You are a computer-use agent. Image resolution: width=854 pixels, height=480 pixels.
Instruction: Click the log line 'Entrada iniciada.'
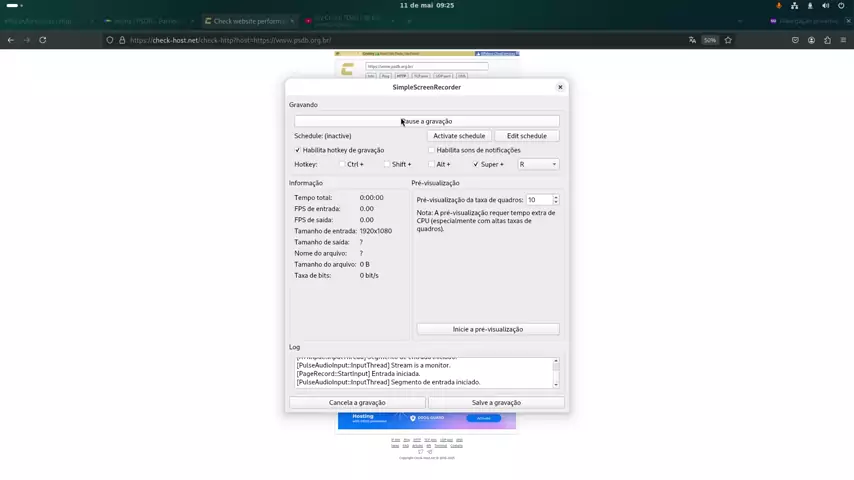click(358, 374)
